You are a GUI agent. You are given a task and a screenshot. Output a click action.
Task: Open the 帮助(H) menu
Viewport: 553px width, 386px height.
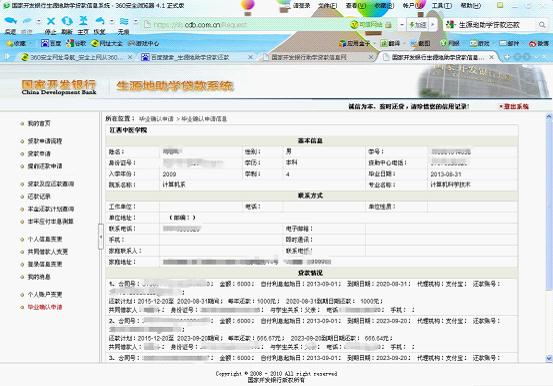pos(470,6)
